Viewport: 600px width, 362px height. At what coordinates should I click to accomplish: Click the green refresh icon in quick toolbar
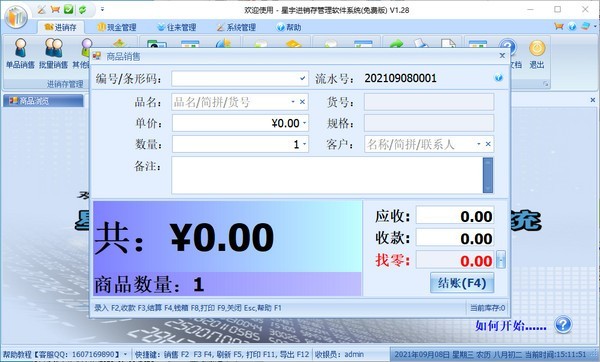click(x=82, y=9)
